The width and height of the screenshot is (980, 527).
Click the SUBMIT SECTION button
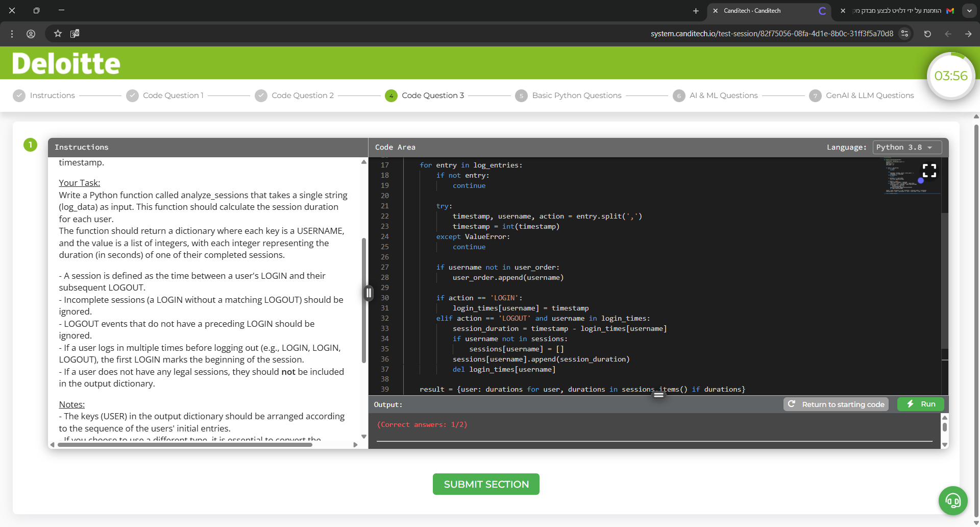click(x=485, y=484)
